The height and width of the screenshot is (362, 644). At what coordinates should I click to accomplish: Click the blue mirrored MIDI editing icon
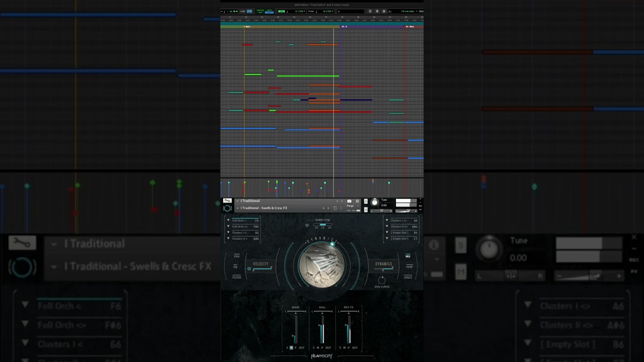249,11
